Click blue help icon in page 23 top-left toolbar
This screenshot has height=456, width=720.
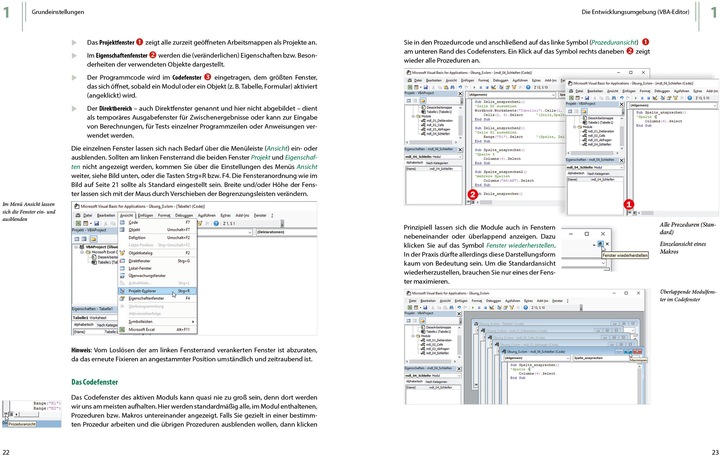(528, 87)
